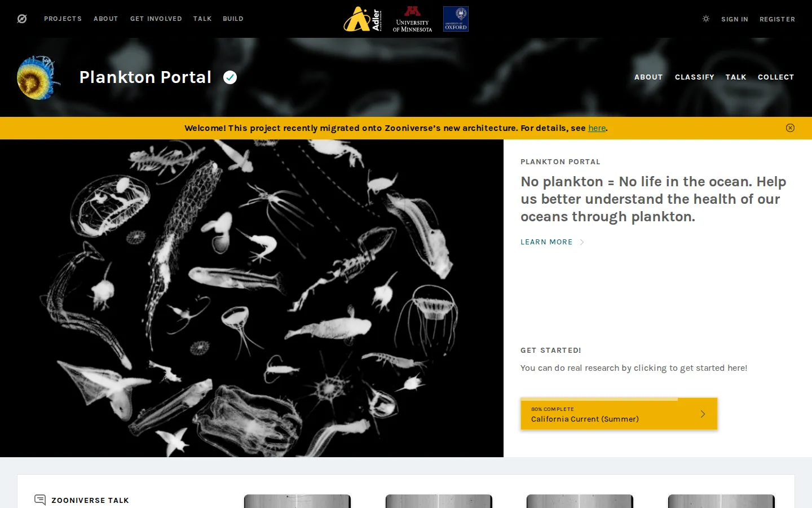812x508 pixels.
Task: Click the 'You can do real research' text
Action: click(634, 368)
